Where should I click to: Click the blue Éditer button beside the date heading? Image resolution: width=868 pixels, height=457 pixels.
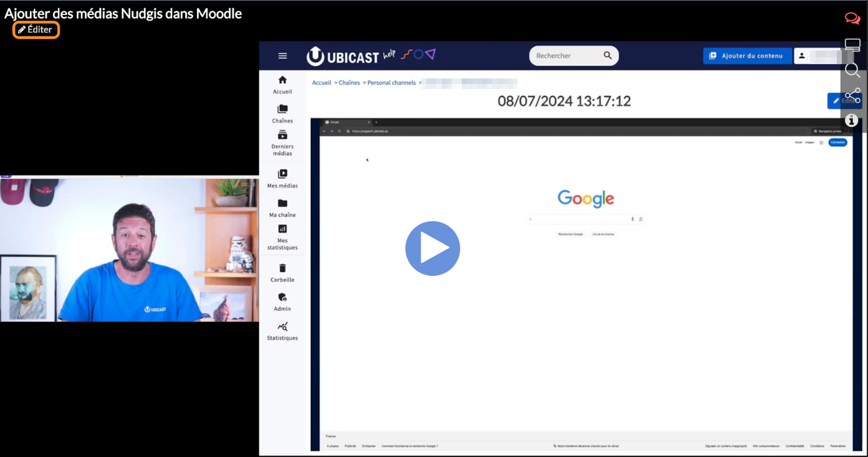(x=844, y=101)
